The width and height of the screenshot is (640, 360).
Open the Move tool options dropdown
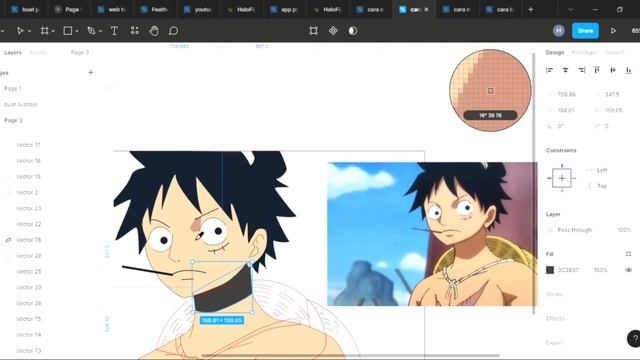(29, 31)
